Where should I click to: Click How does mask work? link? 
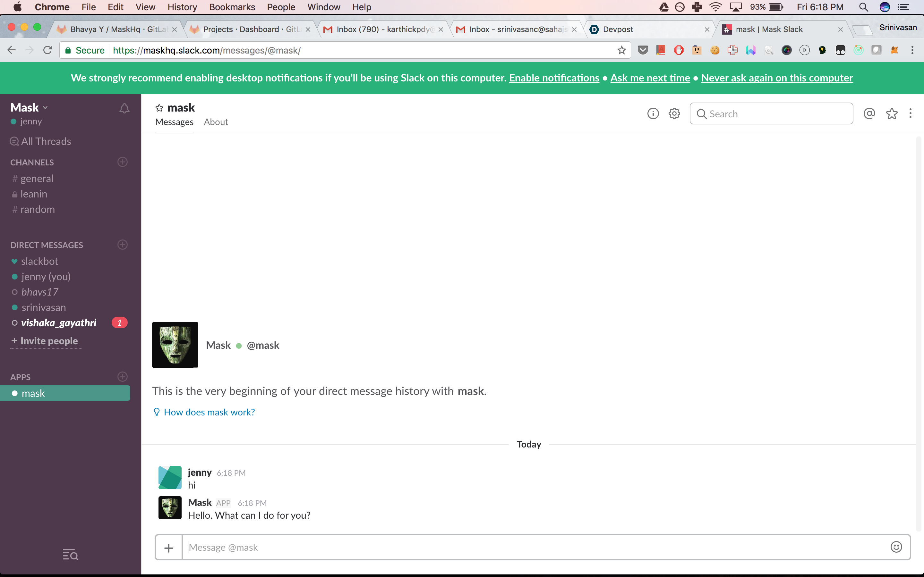click(x=209, y=412)
